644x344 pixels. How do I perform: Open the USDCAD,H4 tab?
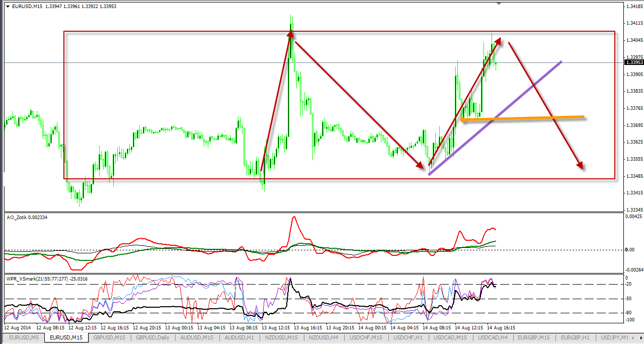pos(493,337)
